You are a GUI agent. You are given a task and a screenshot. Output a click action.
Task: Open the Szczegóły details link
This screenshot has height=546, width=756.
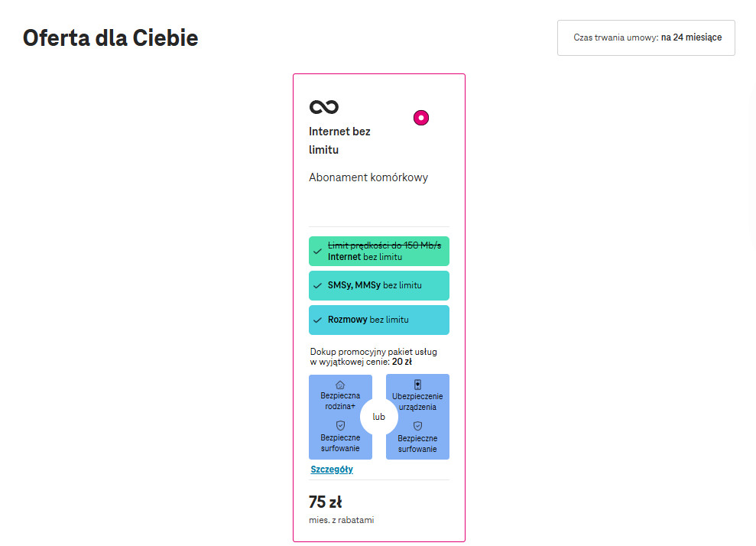[x=332, y=470]
